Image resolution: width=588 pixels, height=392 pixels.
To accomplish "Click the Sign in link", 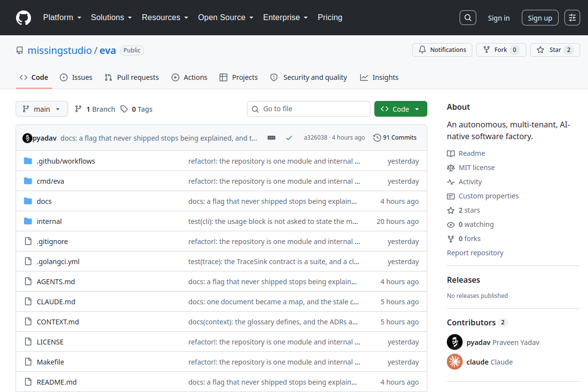I will point(499,18).
